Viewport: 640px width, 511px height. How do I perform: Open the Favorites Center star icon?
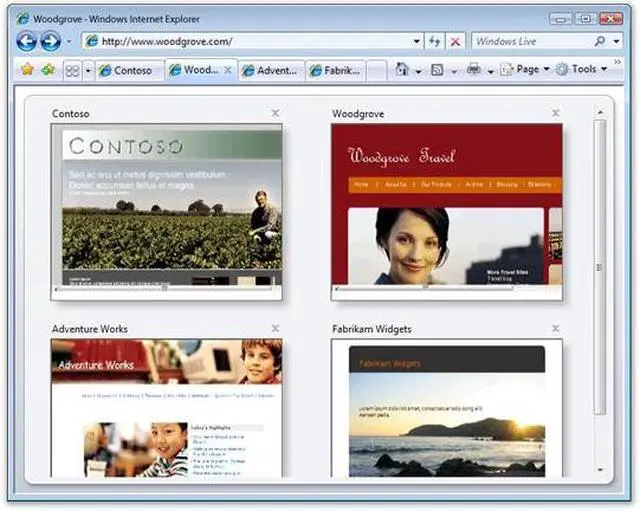[27, 70]
